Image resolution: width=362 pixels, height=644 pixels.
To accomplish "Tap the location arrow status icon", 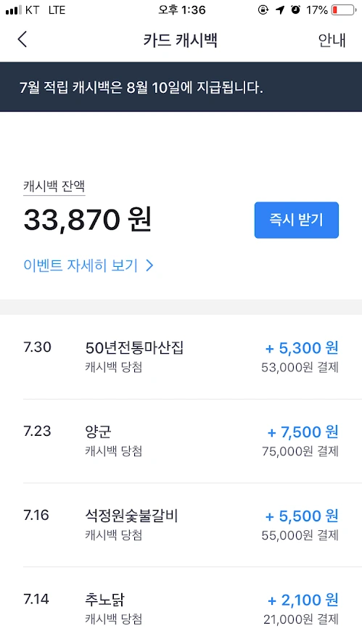I will click(x=280, y=10).
